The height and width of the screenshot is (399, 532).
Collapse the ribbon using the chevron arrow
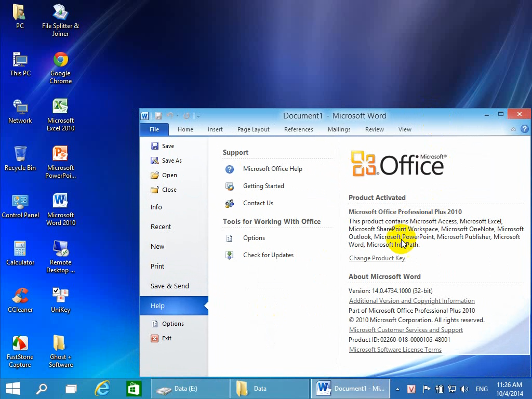coord(513,129)
